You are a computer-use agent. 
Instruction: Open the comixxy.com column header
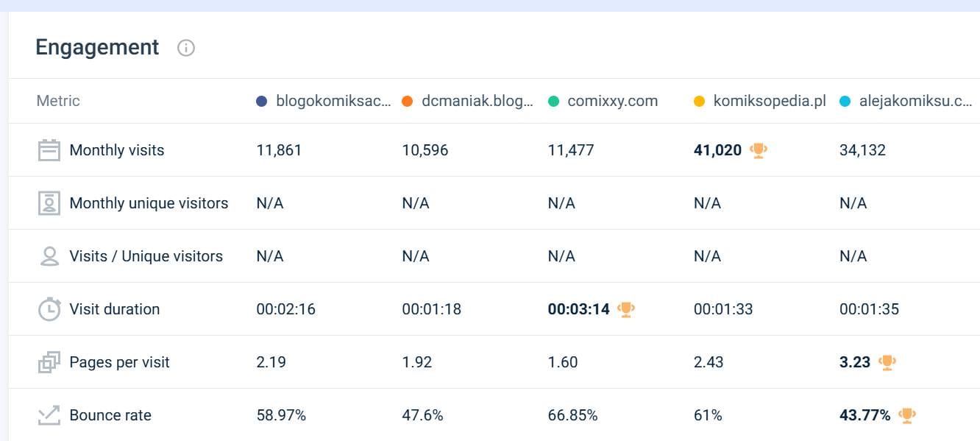(x=612, y=102)
